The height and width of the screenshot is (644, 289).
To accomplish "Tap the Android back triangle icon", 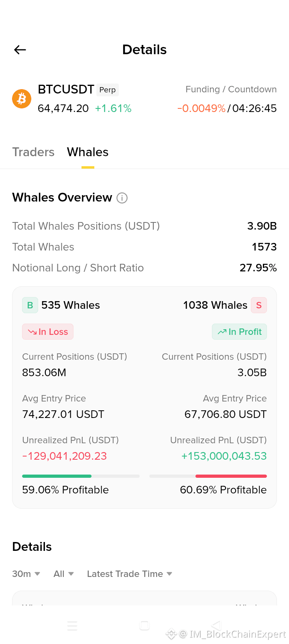I will (x=216, y=626).
